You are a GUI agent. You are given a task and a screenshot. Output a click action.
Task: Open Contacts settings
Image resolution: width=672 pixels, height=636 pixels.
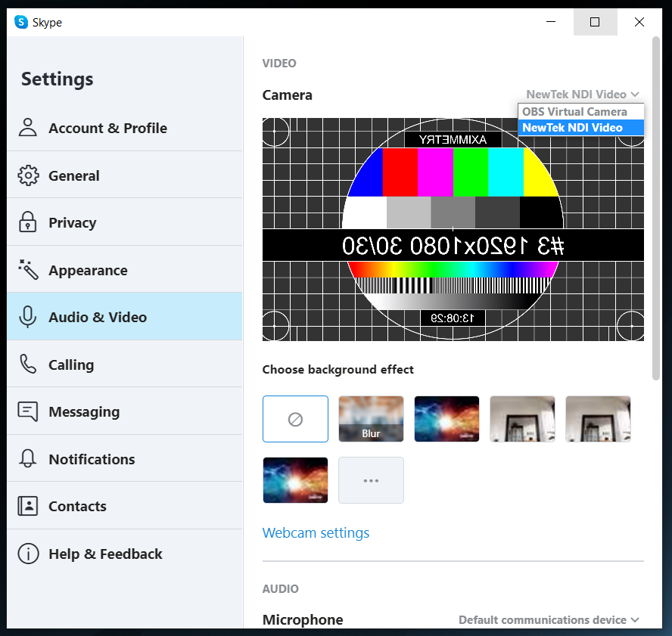125,506
